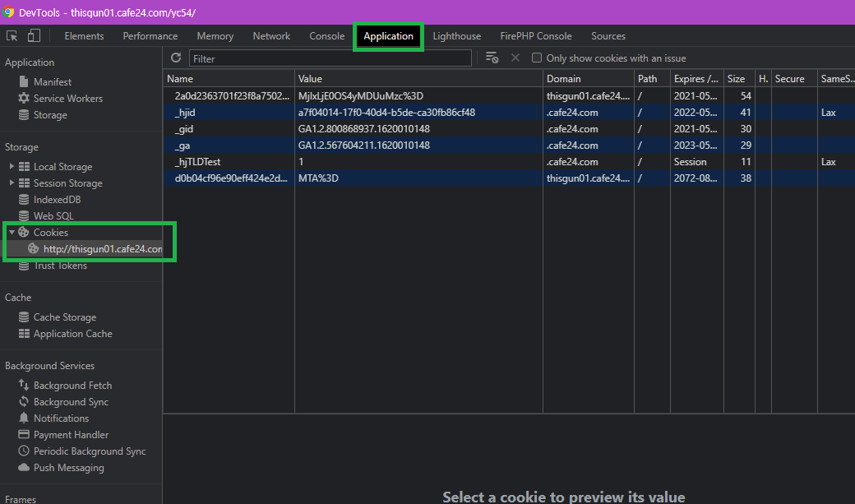Image resolution: width=855 pixels, height=504 pixels.
Task: Open the Service Workers panel
Action: coord(67,99)
